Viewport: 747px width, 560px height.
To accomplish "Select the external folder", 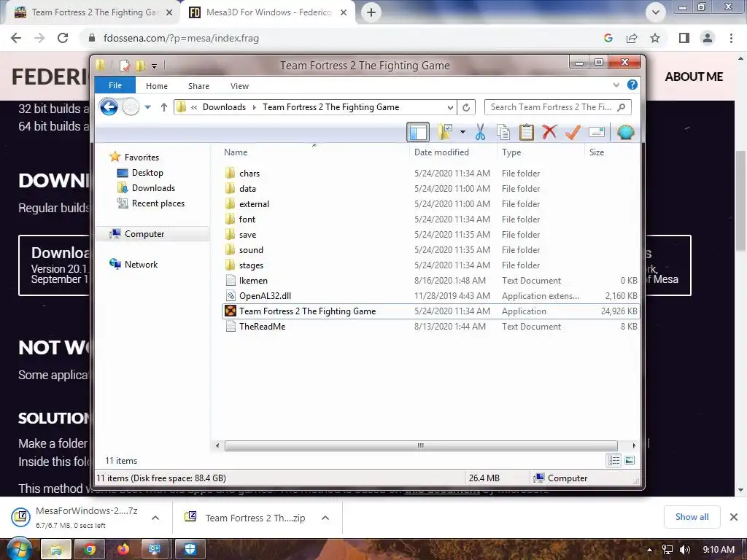I will pyautogui.click(x=430, y=204).
